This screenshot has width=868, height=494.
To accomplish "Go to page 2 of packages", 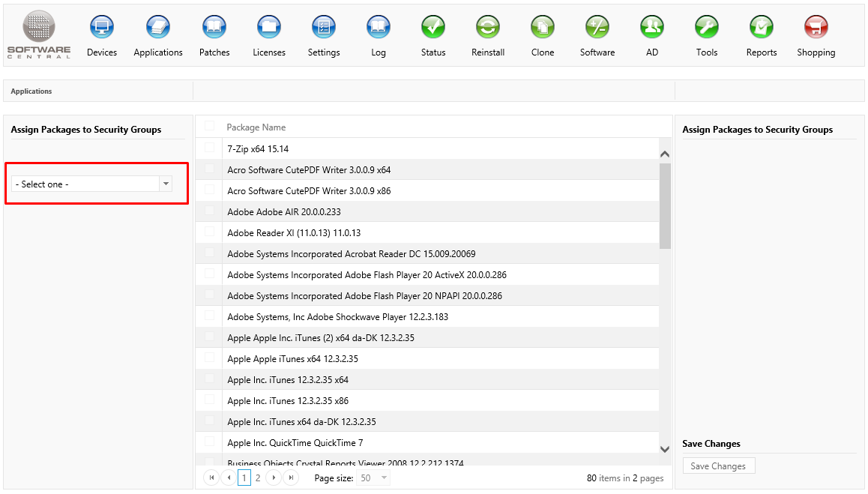I will coord(258,478).
